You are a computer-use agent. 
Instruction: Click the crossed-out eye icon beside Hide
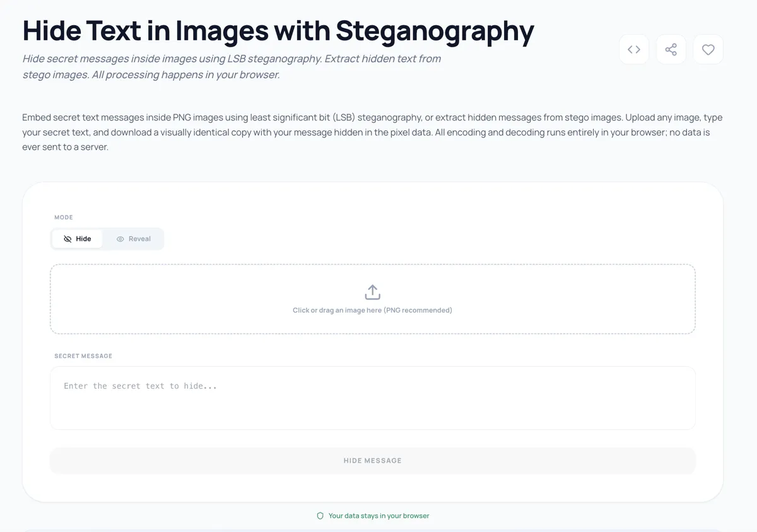click(67, 239)
